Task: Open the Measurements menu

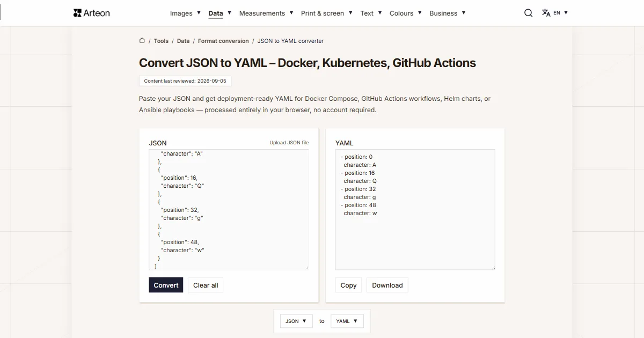Action: tap(262, 13)
